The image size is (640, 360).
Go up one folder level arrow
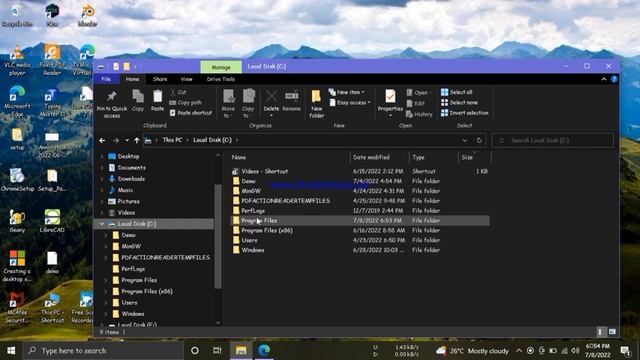tap(137, 140)
